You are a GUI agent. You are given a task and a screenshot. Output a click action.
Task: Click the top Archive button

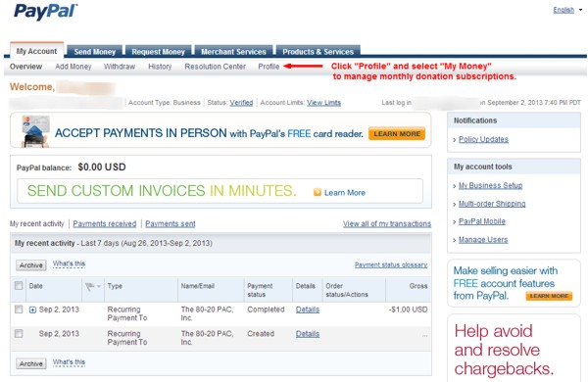(31, 265)
